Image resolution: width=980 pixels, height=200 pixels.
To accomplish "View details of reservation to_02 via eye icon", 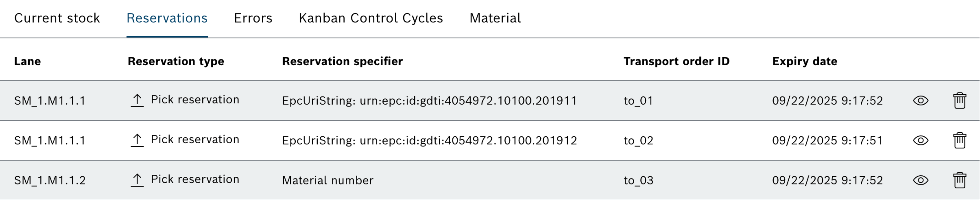I will [x=921, y=140].
